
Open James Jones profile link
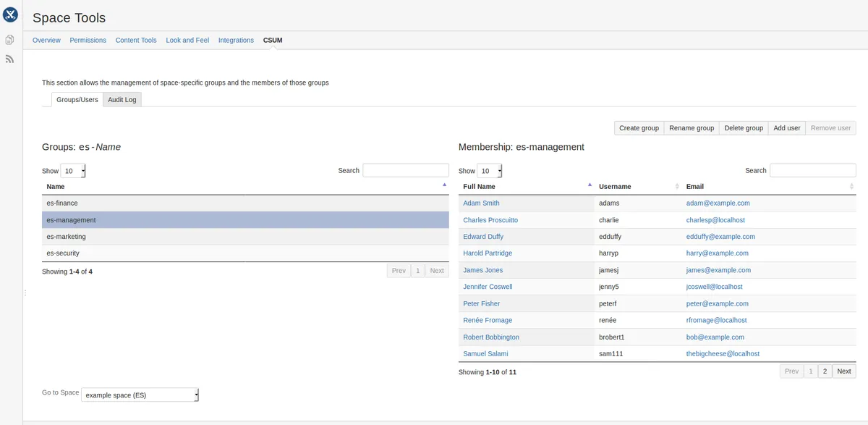483,270
